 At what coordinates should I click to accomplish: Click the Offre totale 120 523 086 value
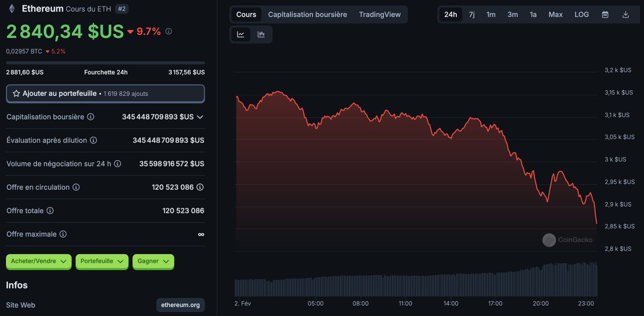click(183, 211)
